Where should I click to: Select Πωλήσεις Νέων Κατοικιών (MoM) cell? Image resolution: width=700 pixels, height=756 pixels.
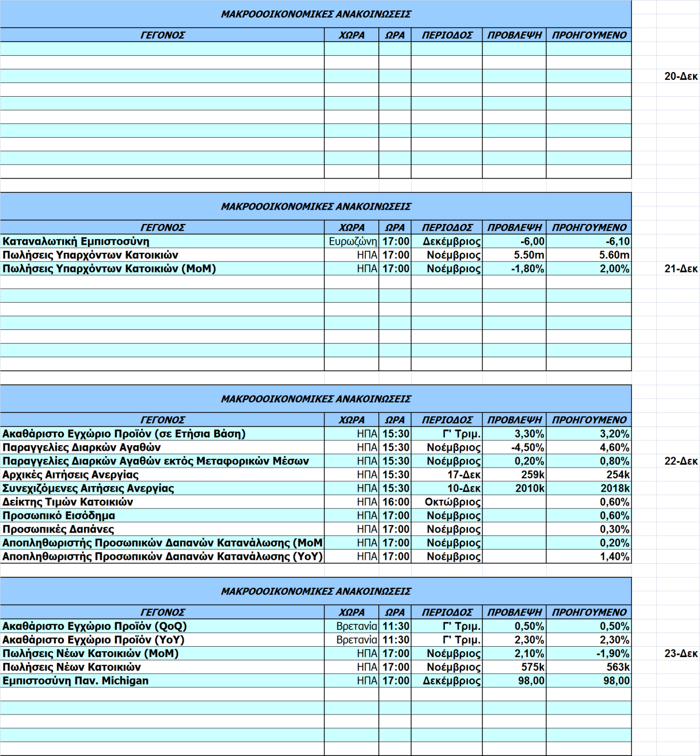[x=162, y=653]
